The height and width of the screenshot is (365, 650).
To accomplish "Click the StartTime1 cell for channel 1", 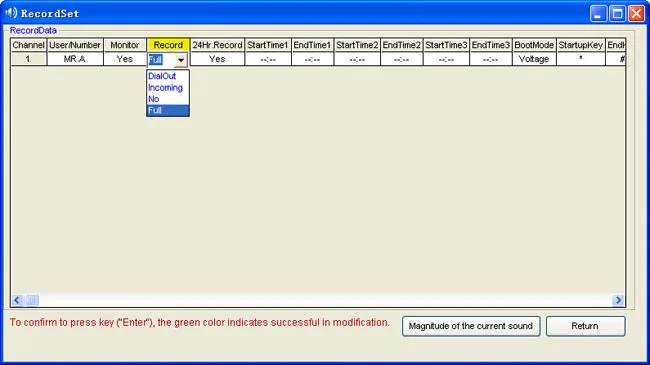I will coord(268,59).
